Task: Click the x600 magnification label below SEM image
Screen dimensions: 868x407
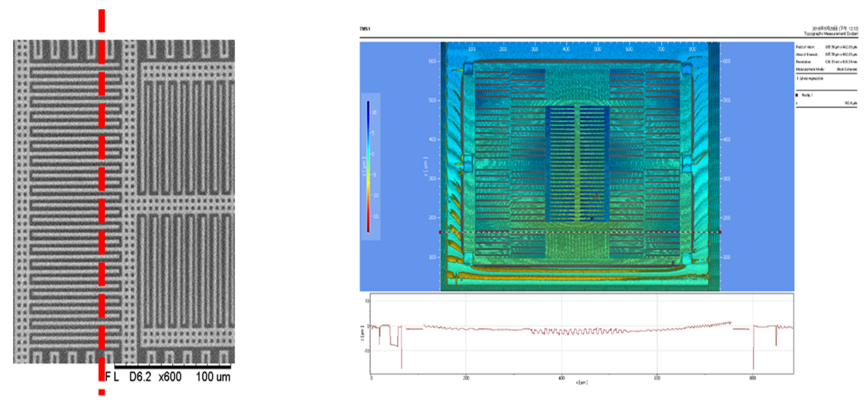Action: [x=170, y=377]
